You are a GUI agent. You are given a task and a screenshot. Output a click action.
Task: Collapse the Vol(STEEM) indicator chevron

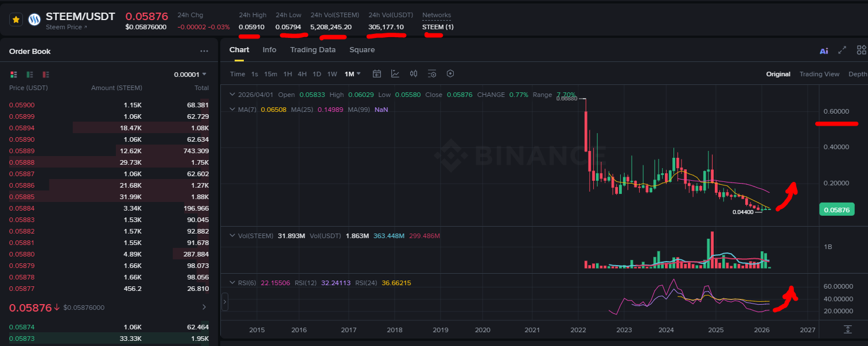(x=232, y=236)
